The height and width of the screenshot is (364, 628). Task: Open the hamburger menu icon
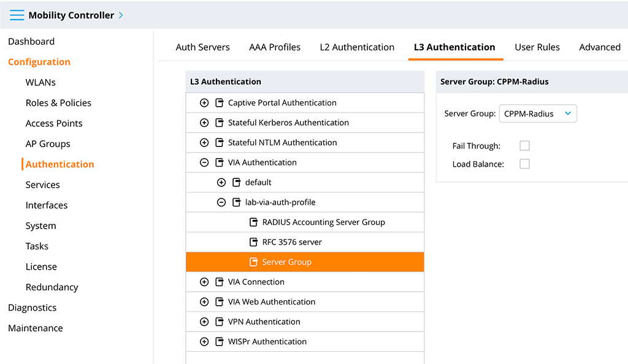click(17, 15)
